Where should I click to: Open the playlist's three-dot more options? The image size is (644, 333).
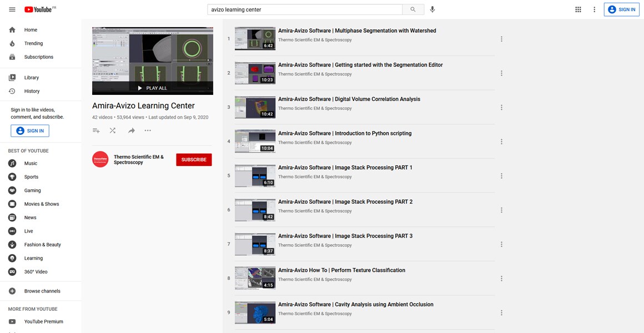coord(148,130)
